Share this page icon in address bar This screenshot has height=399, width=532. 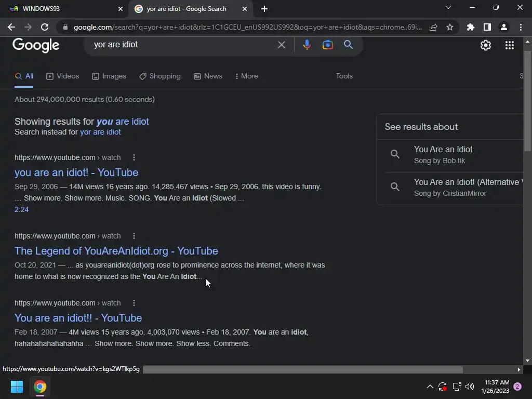coord(433,27)
